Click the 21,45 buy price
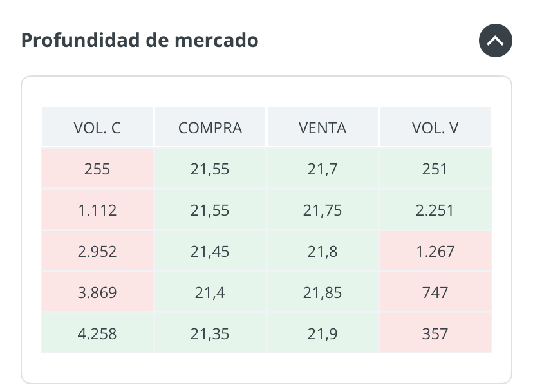Screen dimensions: 533x392 (210, 252)
